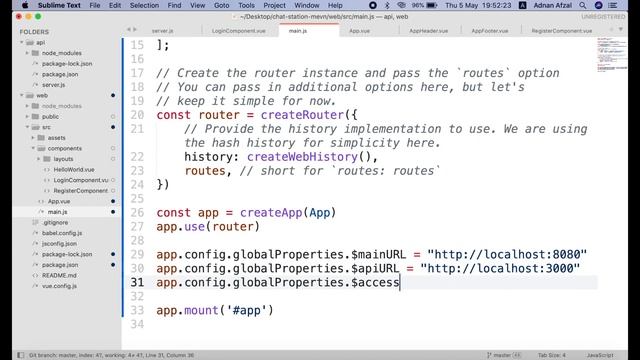The width and height of the screenshot is (640, 360).
Task: Open RegisterComponent in the sidebar
Action: tap(81, 191)
